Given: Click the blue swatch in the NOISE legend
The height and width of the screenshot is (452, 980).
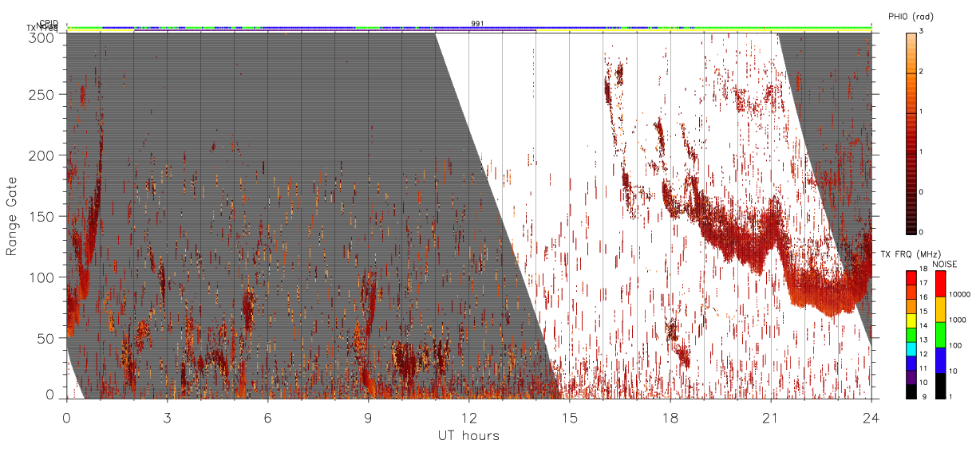Looking at the screenshot, I should click(940, 359).
